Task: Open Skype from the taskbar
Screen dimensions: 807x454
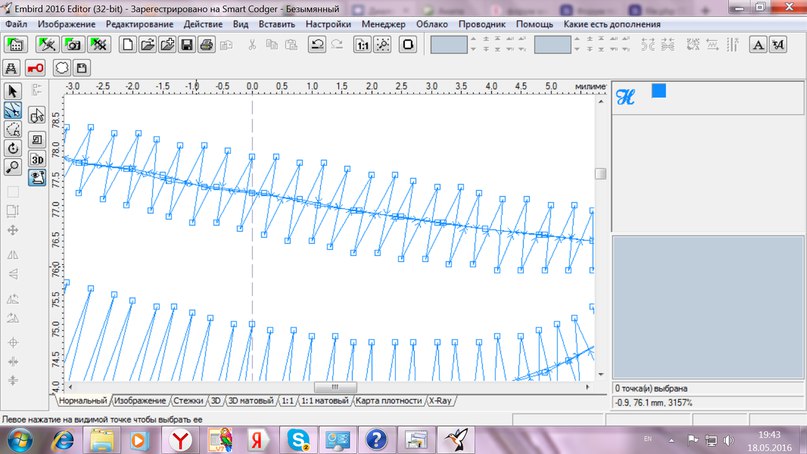Action: tap(297, 438)
